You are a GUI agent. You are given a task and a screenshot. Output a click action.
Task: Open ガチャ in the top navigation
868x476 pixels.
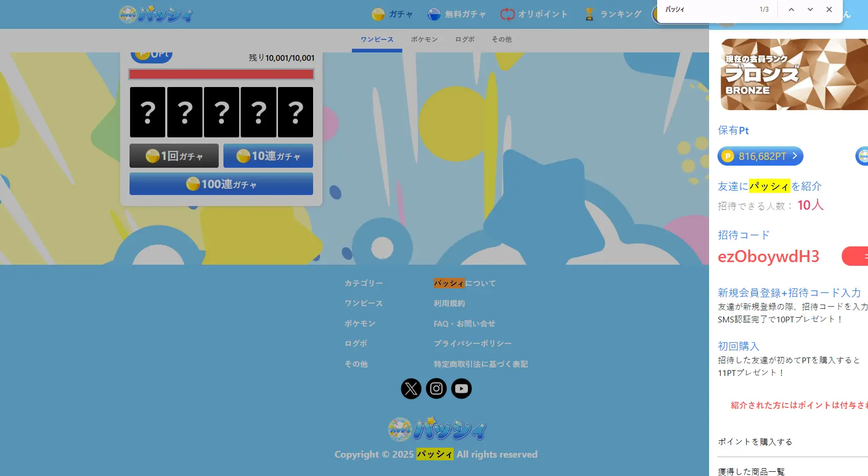point(392,14)
